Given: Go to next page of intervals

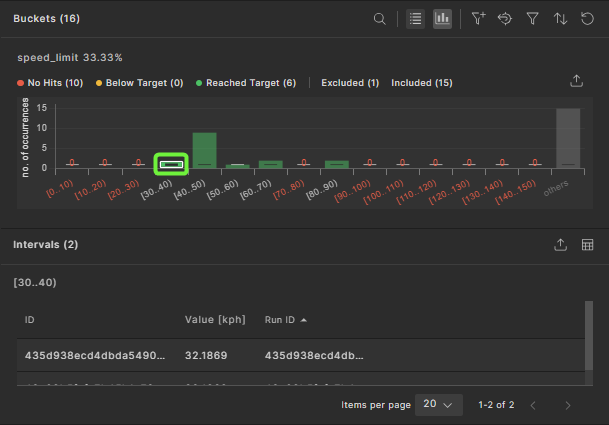Looking at the screenshot, I should tap(568, 405).
